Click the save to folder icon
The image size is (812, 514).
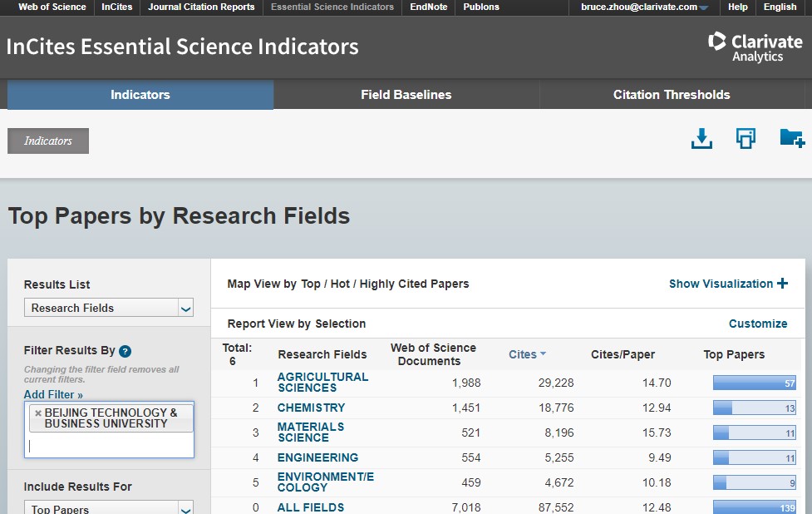[x=791, y=139]
